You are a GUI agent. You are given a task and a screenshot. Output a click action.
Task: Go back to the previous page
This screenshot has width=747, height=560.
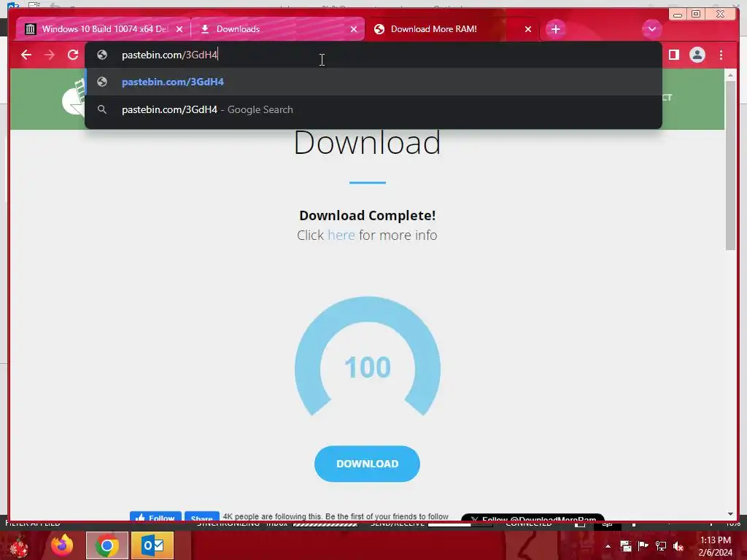point(26,55)
